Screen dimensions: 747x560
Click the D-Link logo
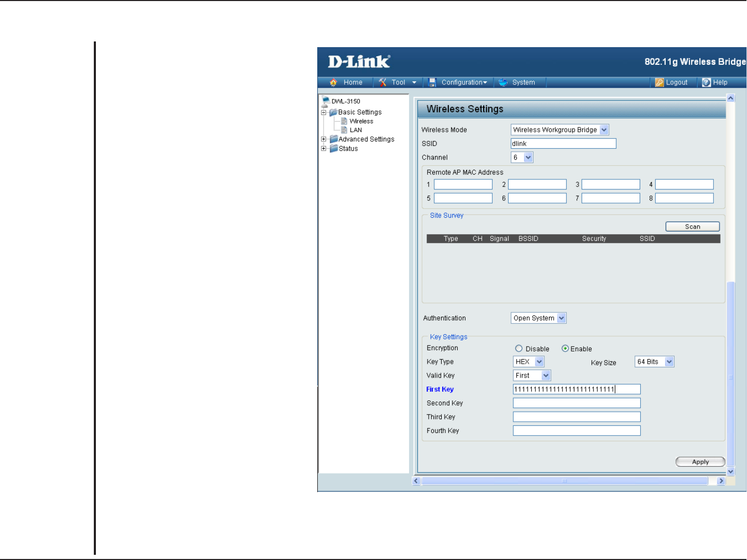pyautogui.click(x=359, y=62)
